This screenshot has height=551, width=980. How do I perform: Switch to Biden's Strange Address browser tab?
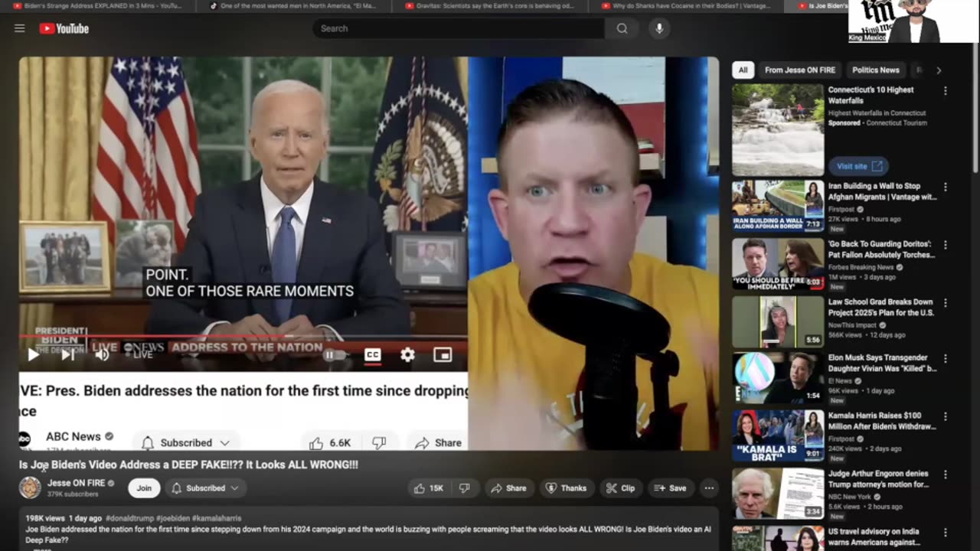pyautogui.click(x=98, y=6)
